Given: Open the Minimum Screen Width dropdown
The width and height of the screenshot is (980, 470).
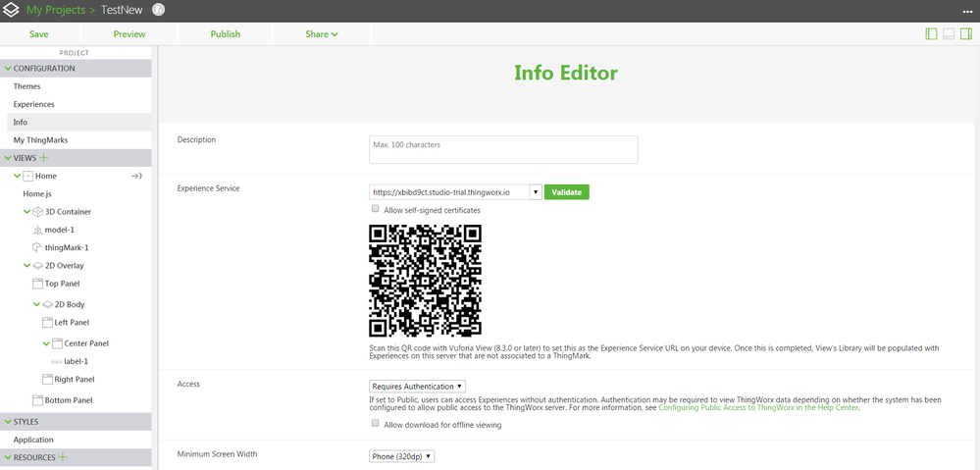Looking at the screenshot, I should (402, 456).
